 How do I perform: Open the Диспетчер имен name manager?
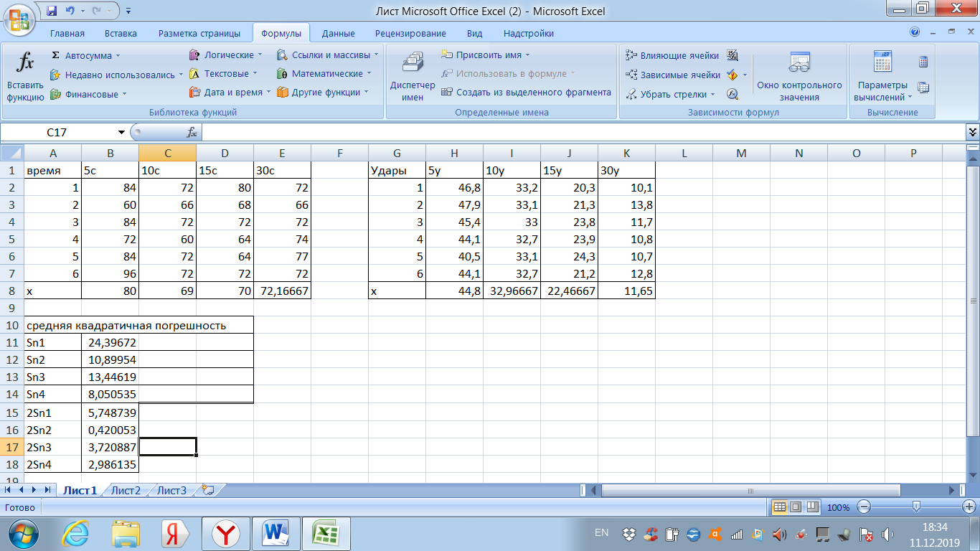[x=413, y=76]
